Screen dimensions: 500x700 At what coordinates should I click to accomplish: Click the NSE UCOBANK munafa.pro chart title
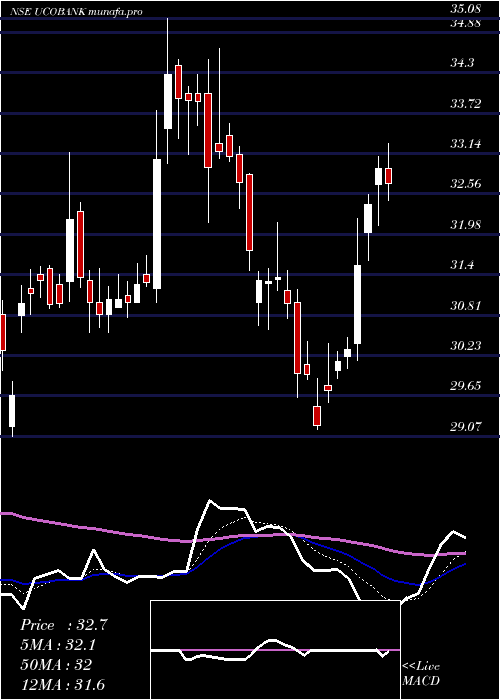[78, 12]
